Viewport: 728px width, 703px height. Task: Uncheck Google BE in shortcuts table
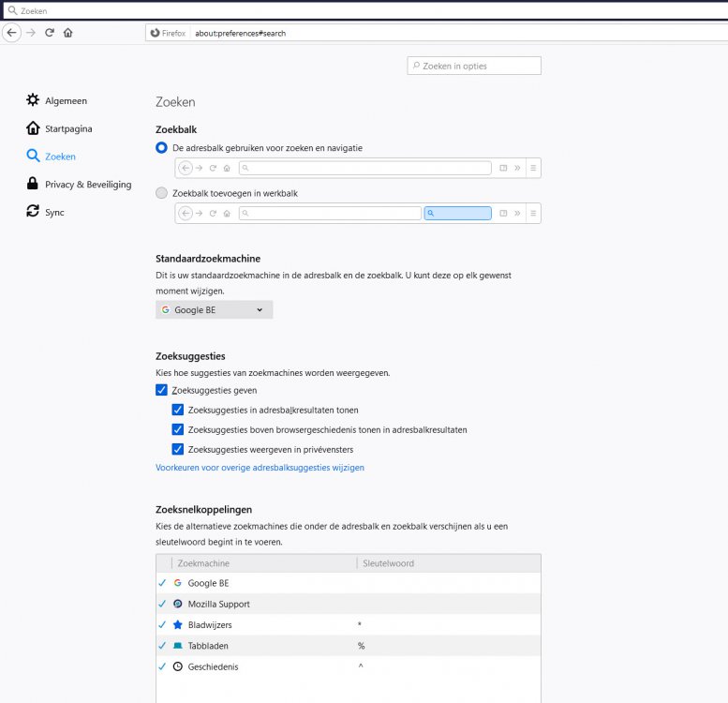162,583
